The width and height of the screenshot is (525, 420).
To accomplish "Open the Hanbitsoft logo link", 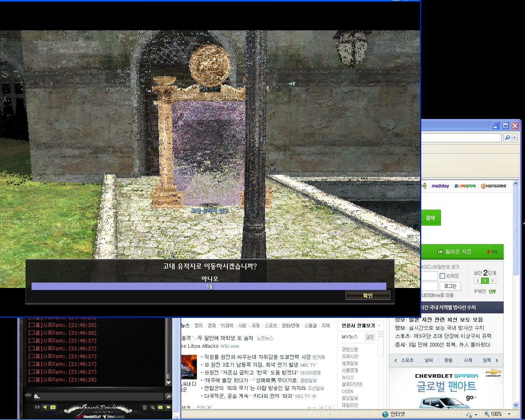I will (89, 417).
